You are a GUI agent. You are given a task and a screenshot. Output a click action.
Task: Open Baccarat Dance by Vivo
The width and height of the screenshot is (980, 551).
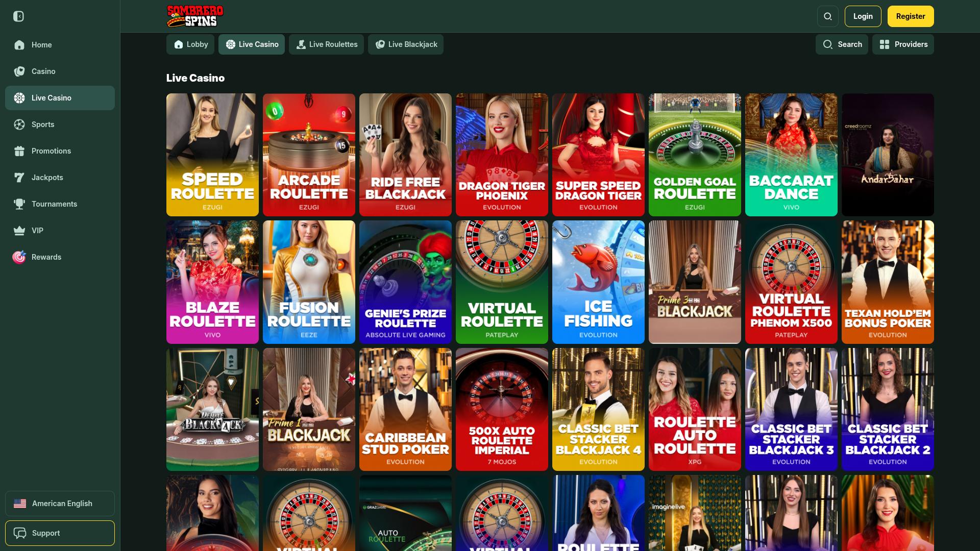[791, 155]
